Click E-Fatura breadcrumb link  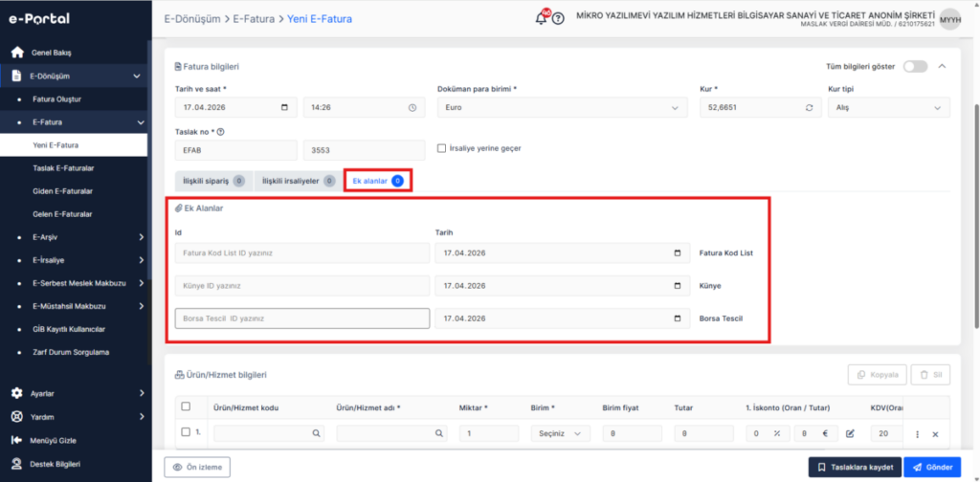(x=254, y=19)
